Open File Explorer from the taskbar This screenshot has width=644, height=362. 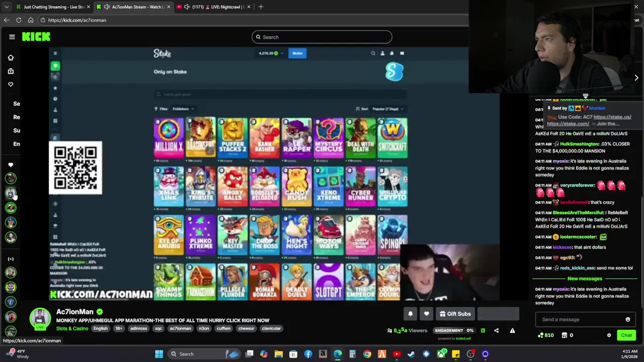[278, 354]
